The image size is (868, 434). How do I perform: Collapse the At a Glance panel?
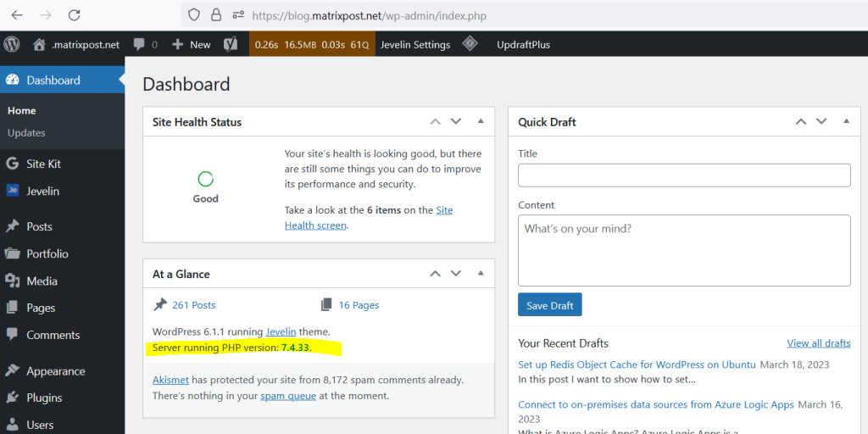481,273
